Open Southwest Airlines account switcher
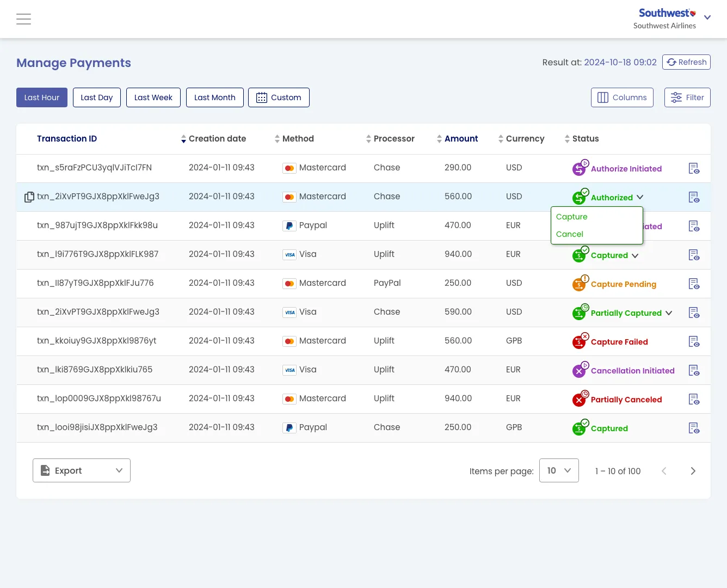727x588 pixels. tap(707, 17)
